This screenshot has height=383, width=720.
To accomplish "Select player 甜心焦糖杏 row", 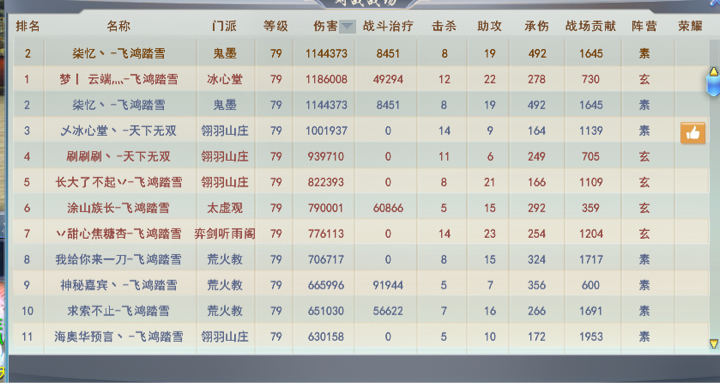I will tap(362, 234).
